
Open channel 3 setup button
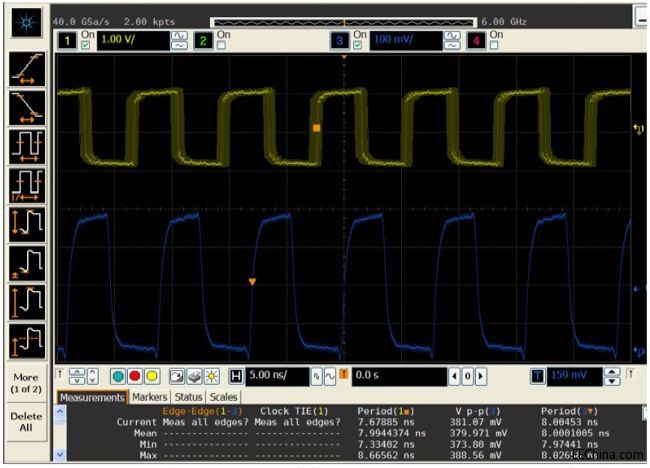click(340, 41)
